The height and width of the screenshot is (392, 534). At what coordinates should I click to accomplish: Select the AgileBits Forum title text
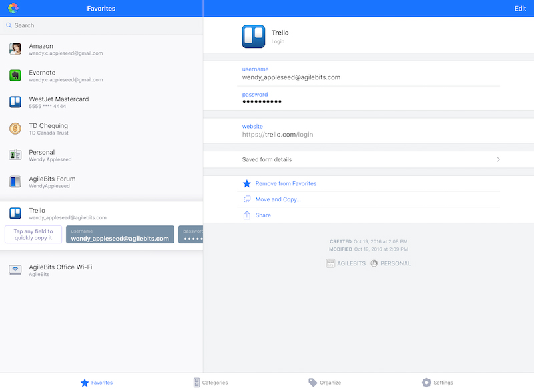(53, 179)
